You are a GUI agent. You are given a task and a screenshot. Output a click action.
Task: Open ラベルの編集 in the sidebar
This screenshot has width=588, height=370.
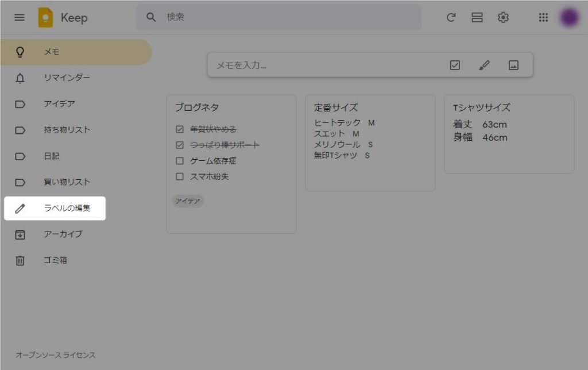(x=67, y=208)
